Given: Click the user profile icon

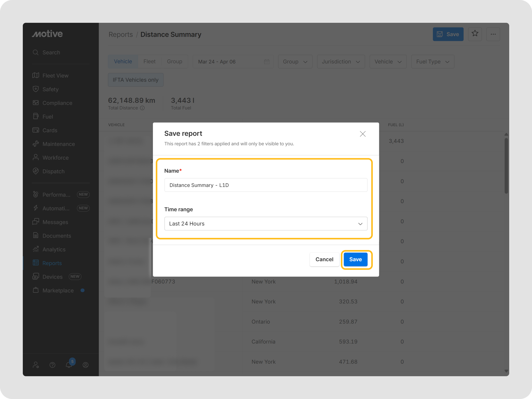Looking at the screenshot, I should 86,365.
